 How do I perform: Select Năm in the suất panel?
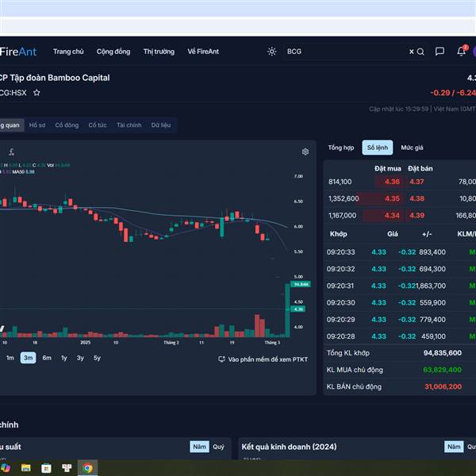(x=199, y=447)
